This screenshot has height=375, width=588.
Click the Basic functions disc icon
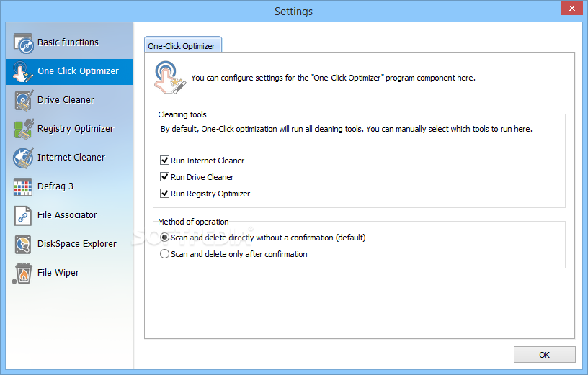[x=23, y=43]
